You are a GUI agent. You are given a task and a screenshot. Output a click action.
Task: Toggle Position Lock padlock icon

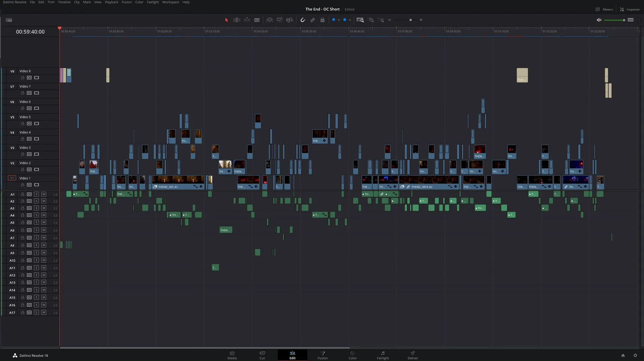click(x=322, y=20)
